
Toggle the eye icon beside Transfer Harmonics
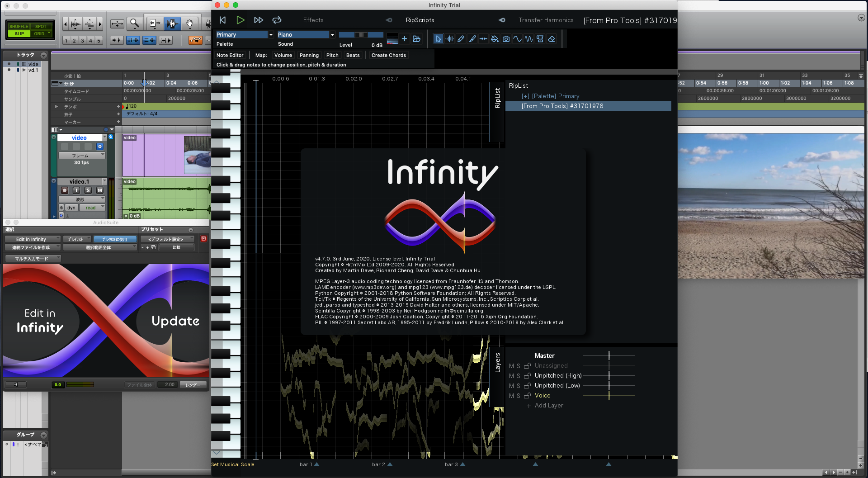coord(502,20)
